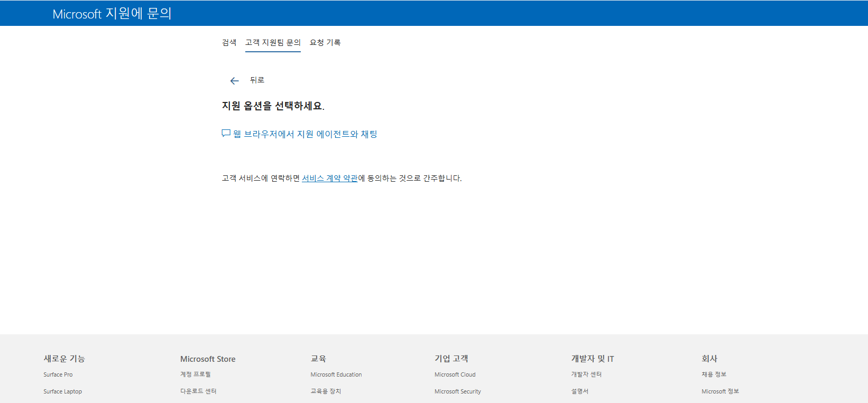
Task: Open the Surface Laptop footer link
Action: pos(62,391)
